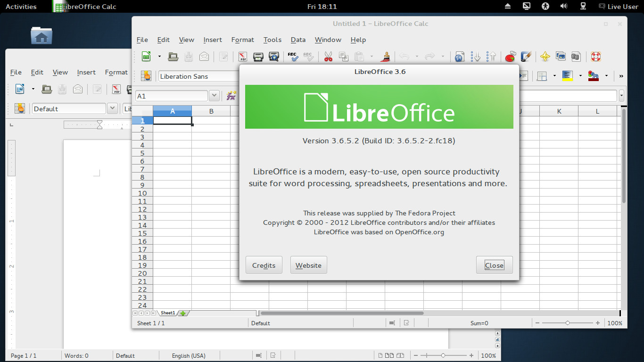Click the Format Paintbrush icon in Calc

[x=386, y=57]
